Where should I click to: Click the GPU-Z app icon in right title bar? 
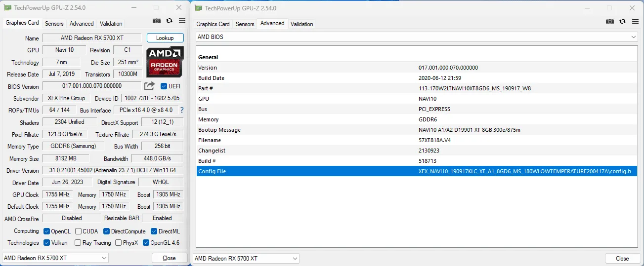tap(198, 8)
